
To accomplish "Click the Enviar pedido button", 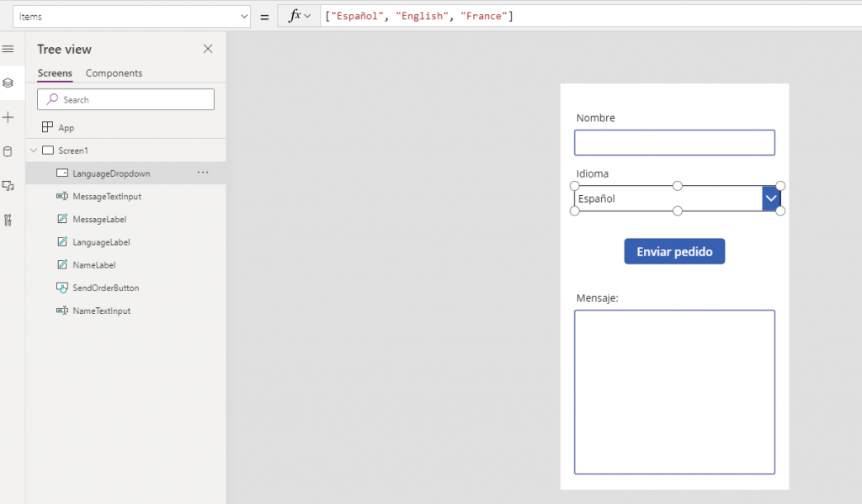I will (674, 252).
